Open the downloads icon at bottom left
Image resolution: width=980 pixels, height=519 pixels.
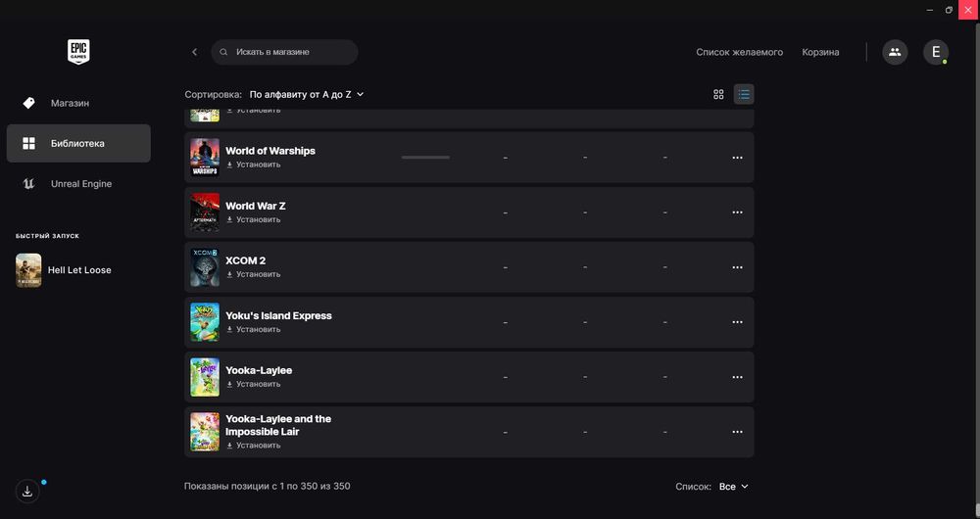pos(27,492)
